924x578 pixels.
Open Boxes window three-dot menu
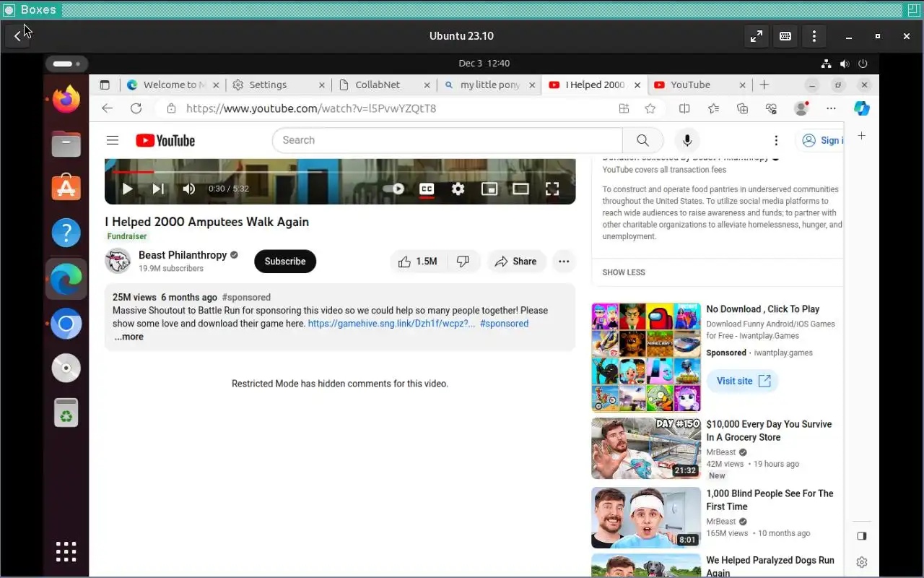[x=814, y=36]
